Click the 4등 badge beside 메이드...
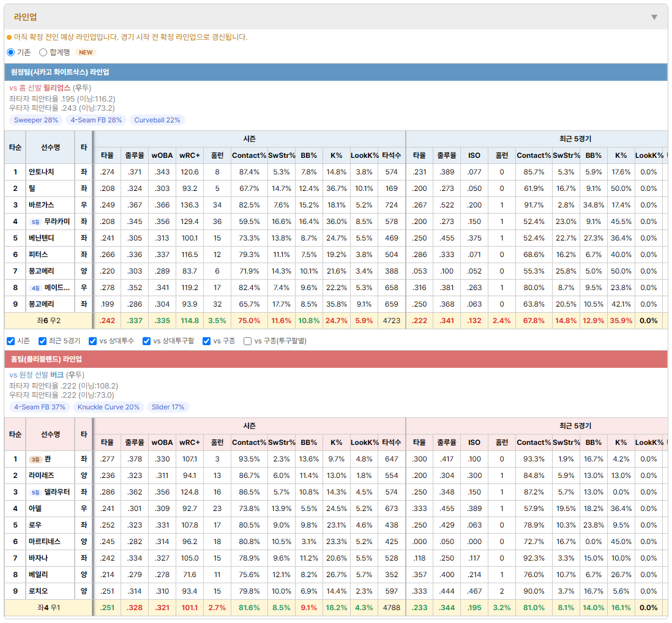Screen dimensions: 672x623 [x=35, y=288]
